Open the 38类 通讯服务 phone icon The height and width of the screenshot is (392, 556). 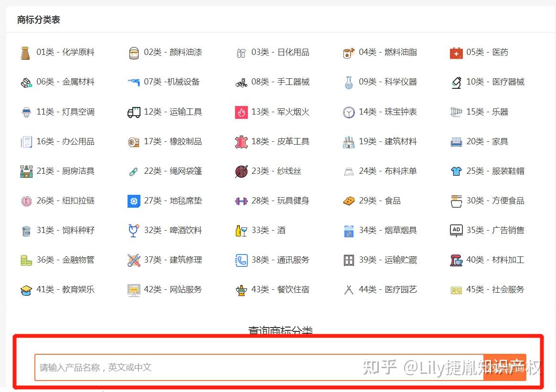[241, 260]
